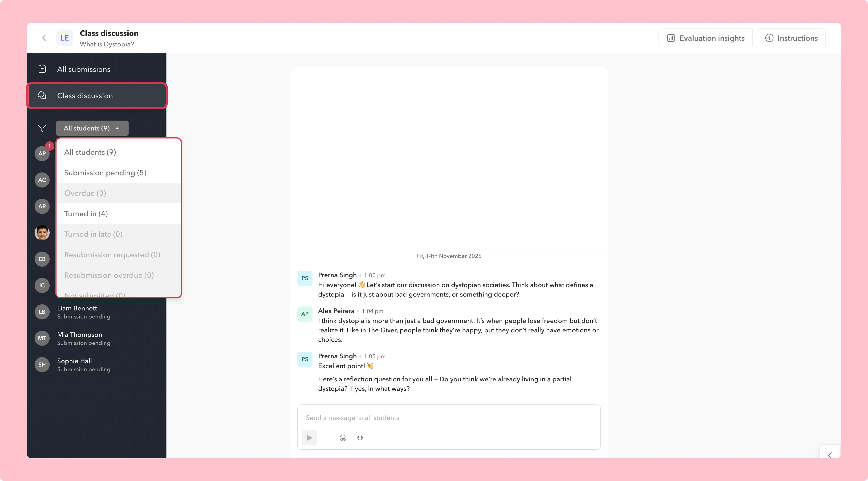The height and width of the screenshot is (481, 868).
Task: Open All submissions in the sidebar
Action: (x=97, y=69)
